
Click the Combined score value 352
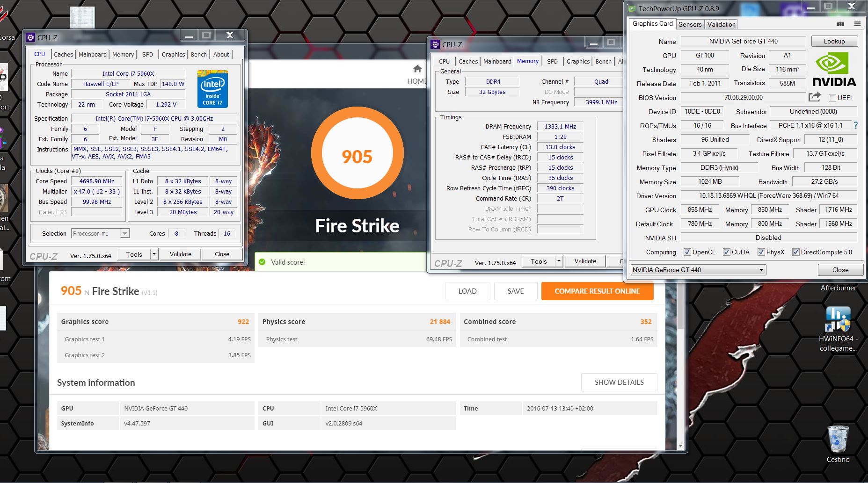coord(646,322)
